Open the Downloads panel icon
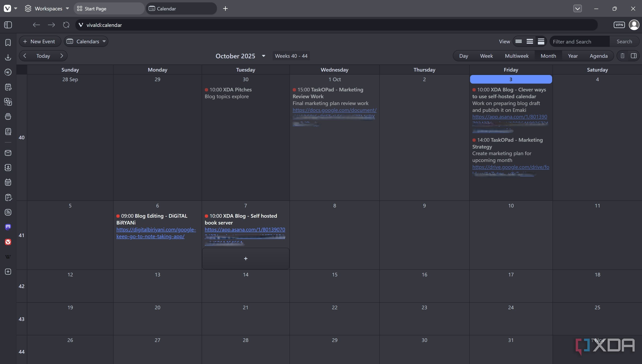This screenshot has width=642, height=364. point(8,57)
